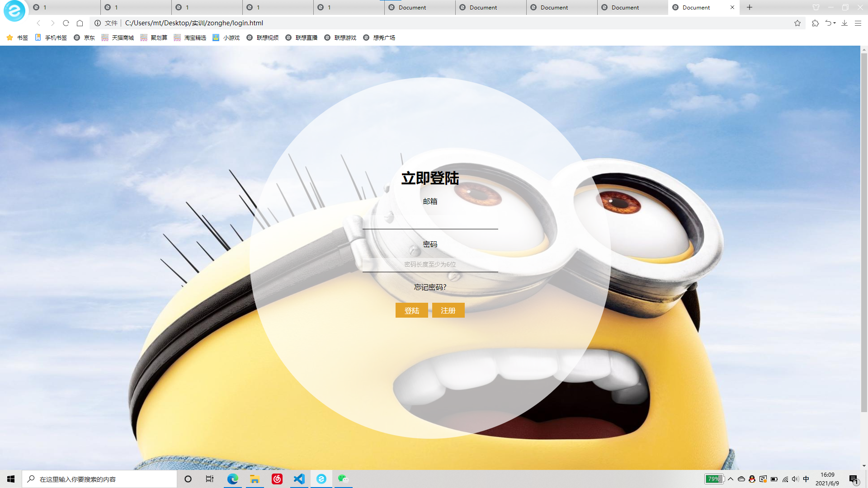This screenshot has width=868, height=488.
Task: Open Visual Studio Code from taskbar
Action: (299, 479)
